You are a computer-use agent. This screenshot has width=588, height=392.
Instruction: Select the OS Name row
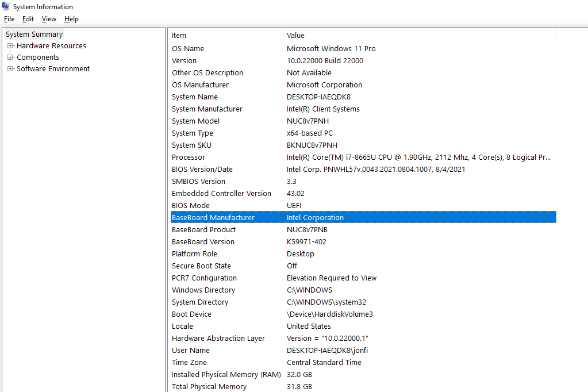[363, 49]
